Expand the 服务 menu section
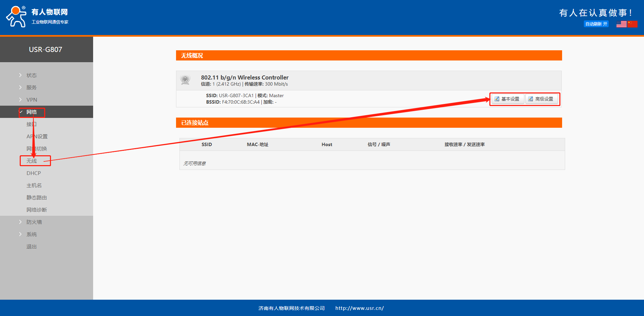Screen dimensions: 644x316 coord(32,87)
